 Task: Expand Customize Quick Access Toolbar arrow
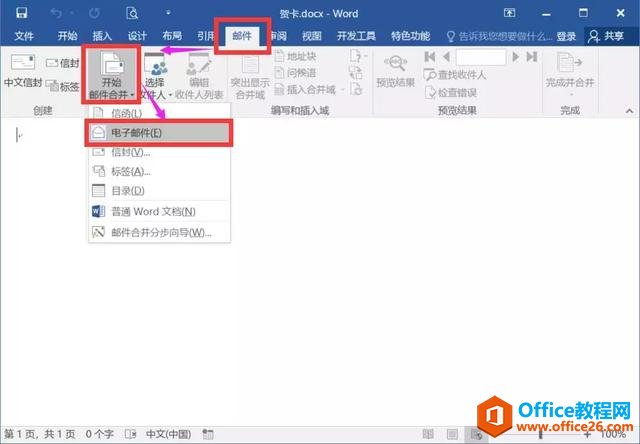[168, 13]
